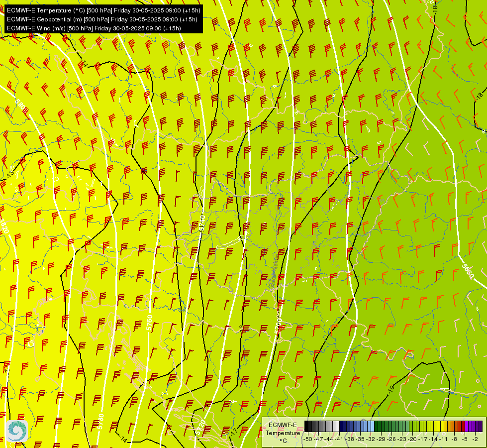Click the -26 legend tick label

391,440
